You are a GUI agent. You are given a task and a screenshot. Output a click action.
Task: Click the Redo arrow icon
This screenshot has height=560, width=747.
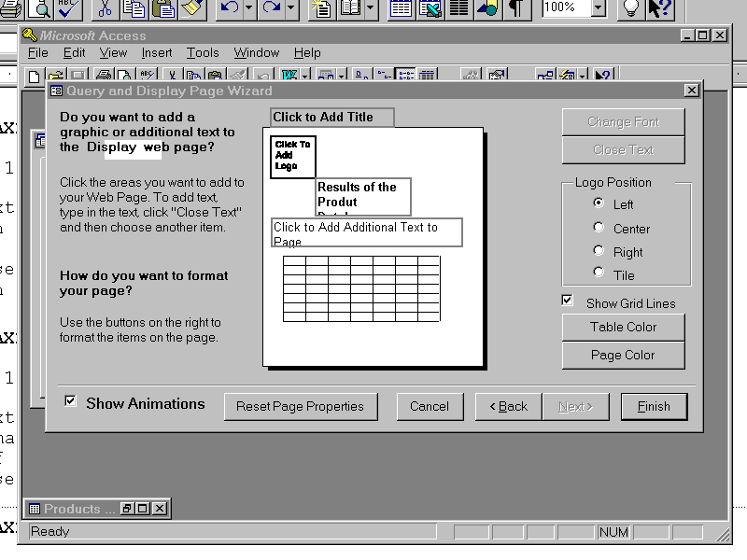coord(272,9)
